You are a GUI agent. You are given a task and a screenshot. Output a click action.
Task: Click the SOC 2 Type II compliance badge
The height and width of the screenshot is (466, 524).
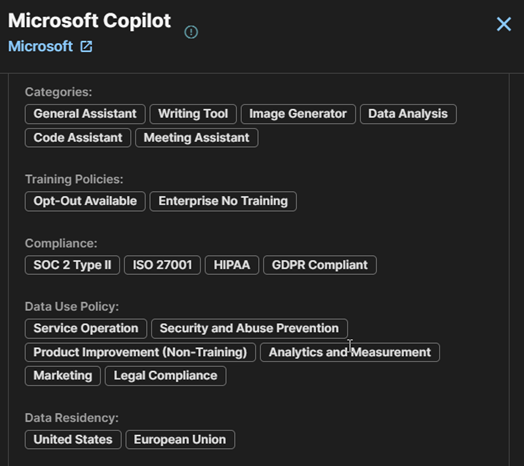pyautogui.click(x=72, y=265)
